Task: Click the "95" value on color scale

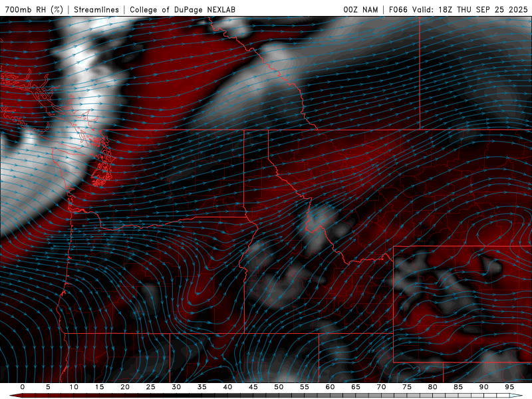Action: [509, 387]
